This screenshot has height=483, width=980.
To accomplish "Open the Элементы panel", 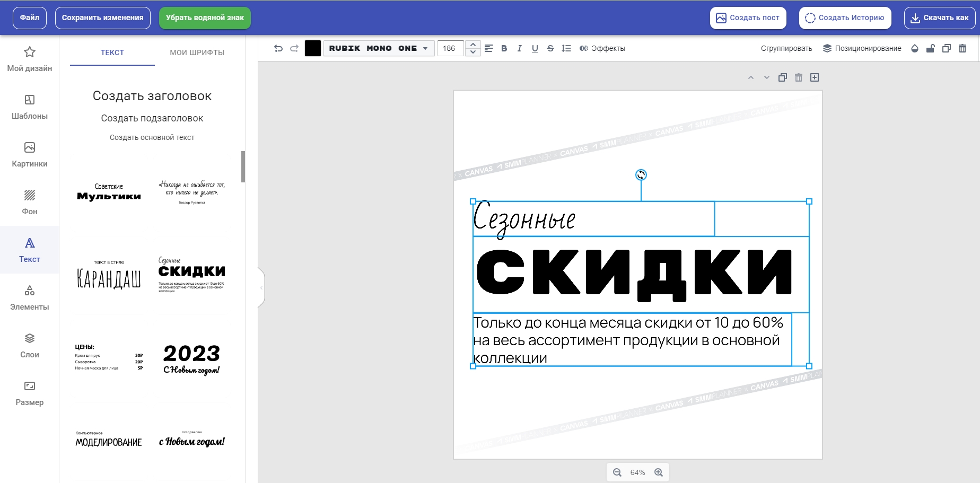I will [x=30, y=297].
